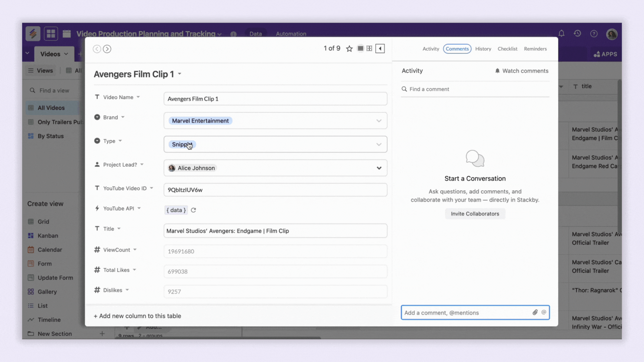Screen dimensions: 644x362
Task: Switch to two-column row layout icon
Action: pos(369,48)
